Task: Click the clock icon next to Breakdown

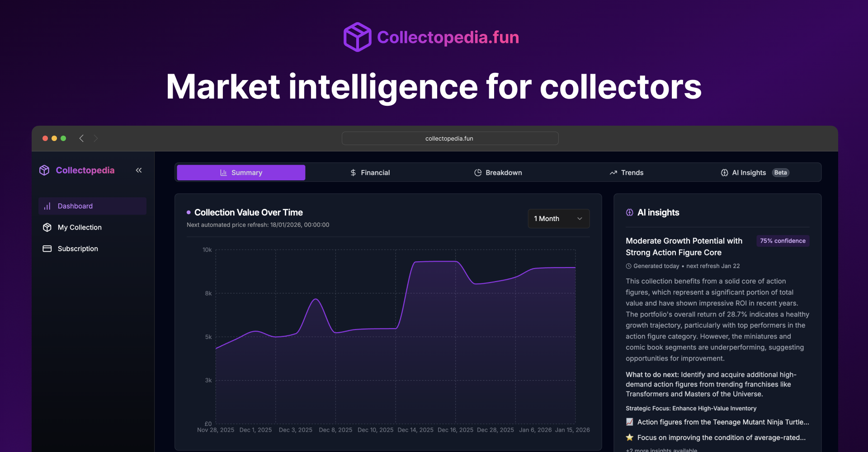Action: pos(478,172)
